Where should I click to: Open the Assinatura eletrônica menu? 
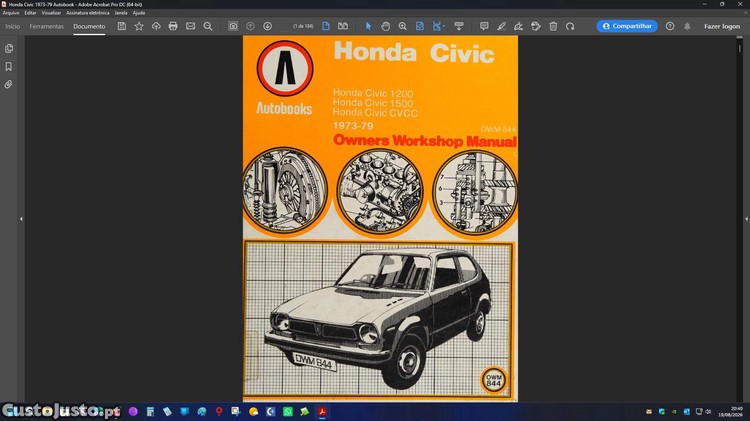click(88, 13)
